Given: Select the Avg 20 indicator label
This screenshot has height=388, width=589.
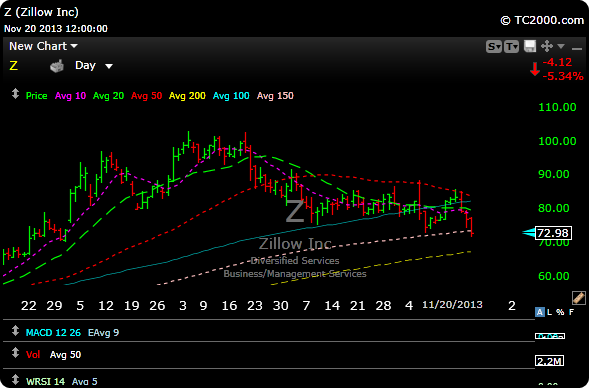Looking at the screenshot, I should 108,96.
